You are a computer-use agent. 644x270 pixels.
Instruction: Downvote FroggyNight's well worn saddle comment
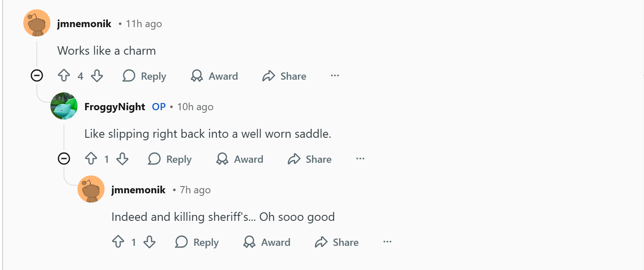tap(122, 159)
